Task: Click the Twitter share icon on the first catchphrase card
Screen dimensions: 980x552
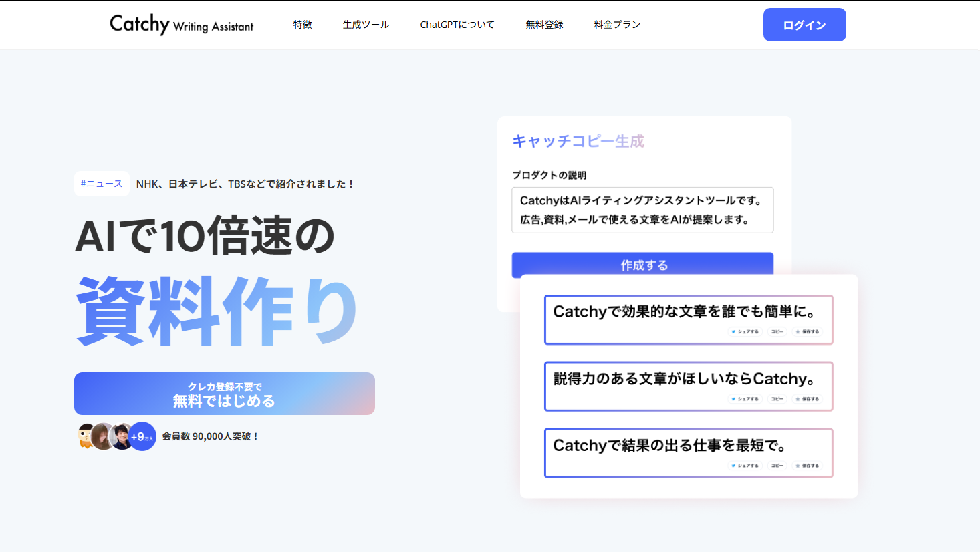Action: (733, 331)
